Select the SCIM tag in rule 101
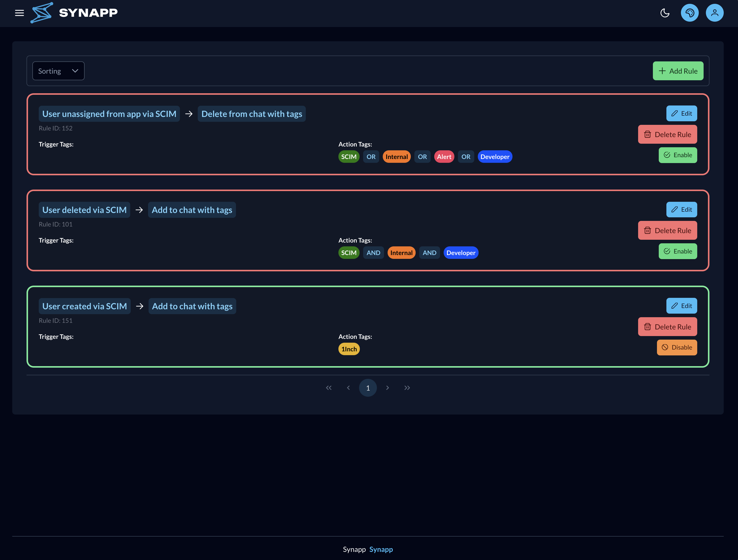Screen dimensions: 738x560 point(349,253)
